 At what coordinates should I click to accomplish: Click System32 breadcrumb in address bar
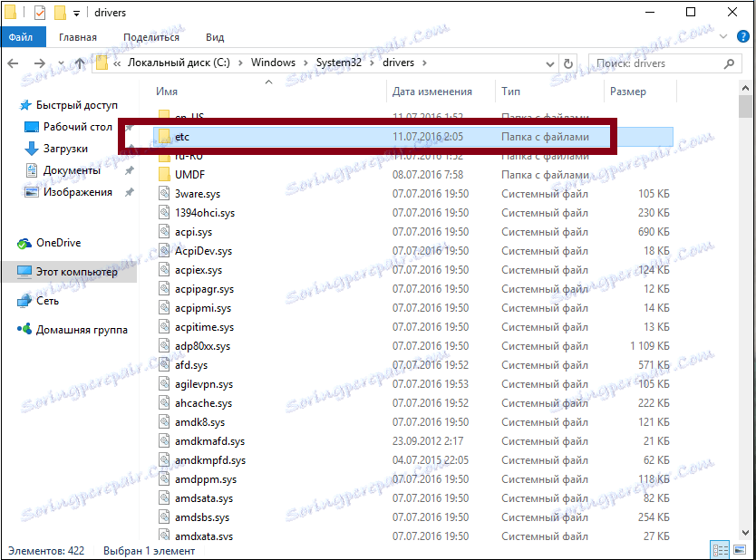tap(338, 63)
